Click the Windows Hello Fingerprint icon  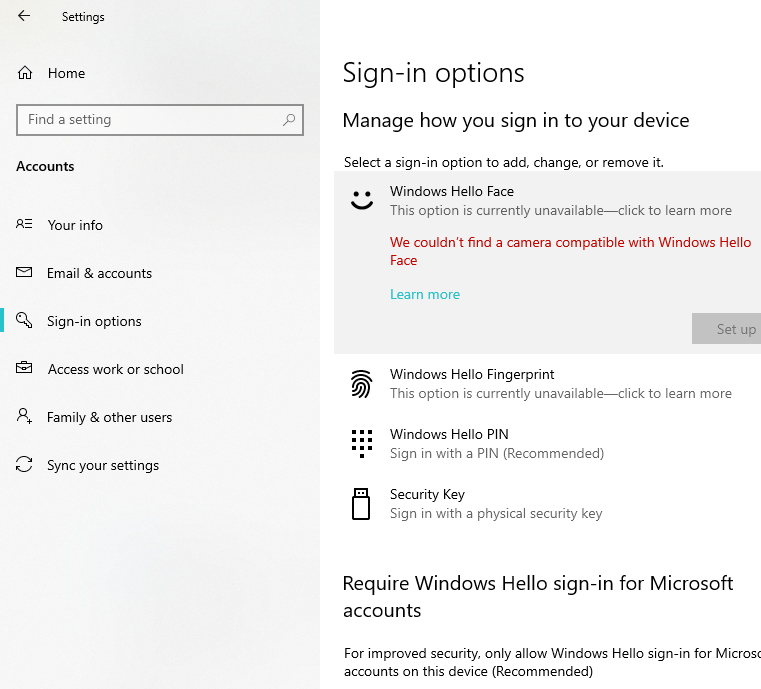point(362,384)
